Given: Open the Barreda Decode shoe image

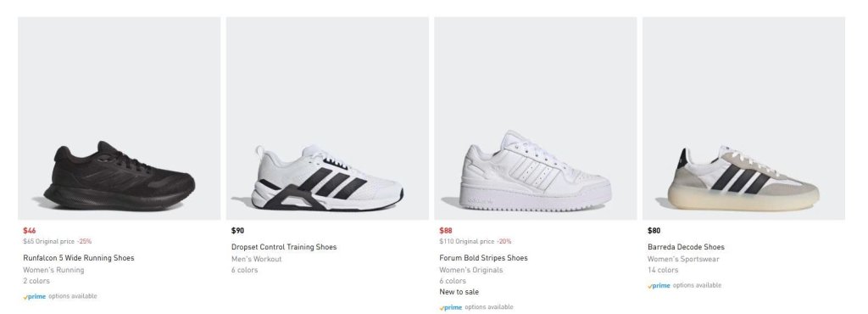Looking at the screenshot, I should pos(743,119).
